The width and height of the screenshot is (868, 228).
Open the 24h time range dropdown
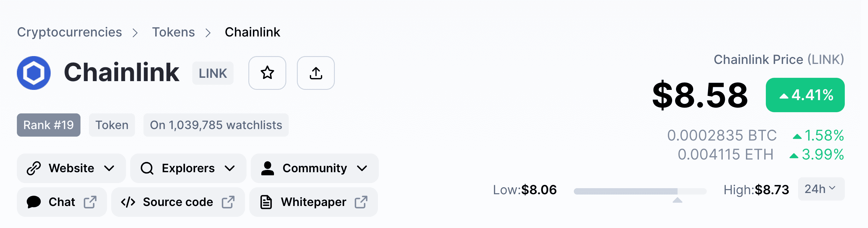pyautogui.click(x=821, y=189)
